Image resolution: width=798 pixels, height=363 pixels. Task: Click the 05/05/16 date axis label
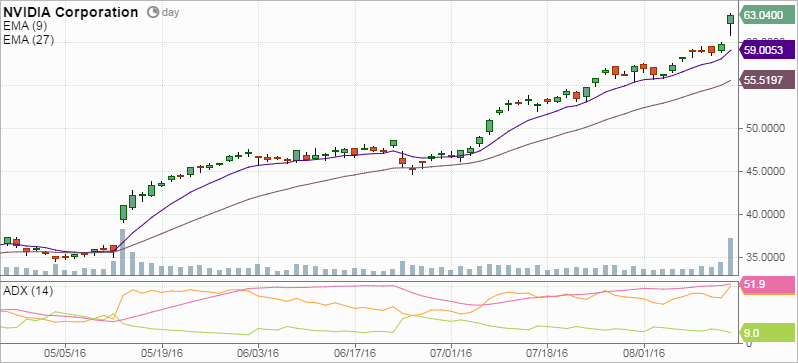[x=65, y=353]
